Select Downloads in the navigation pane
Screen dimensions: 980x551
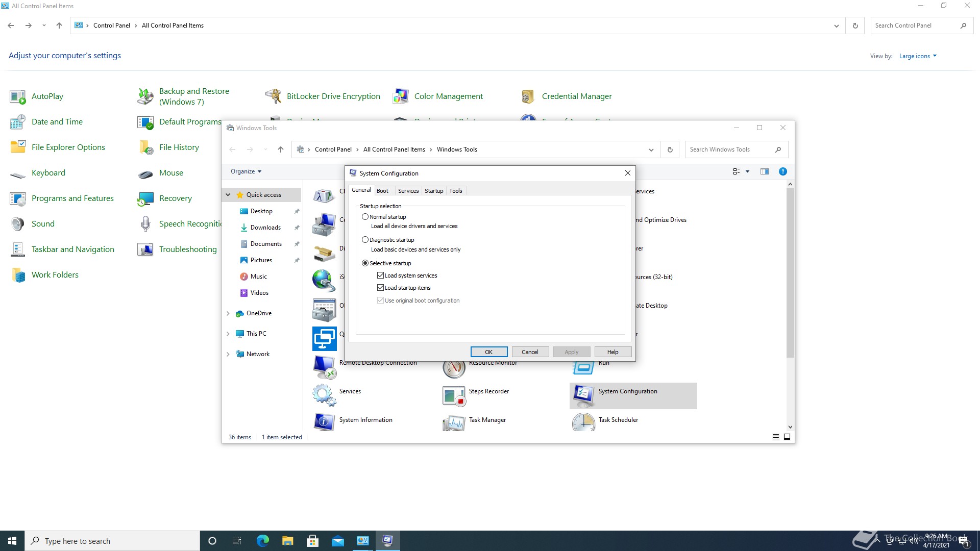tap(265, 228)
